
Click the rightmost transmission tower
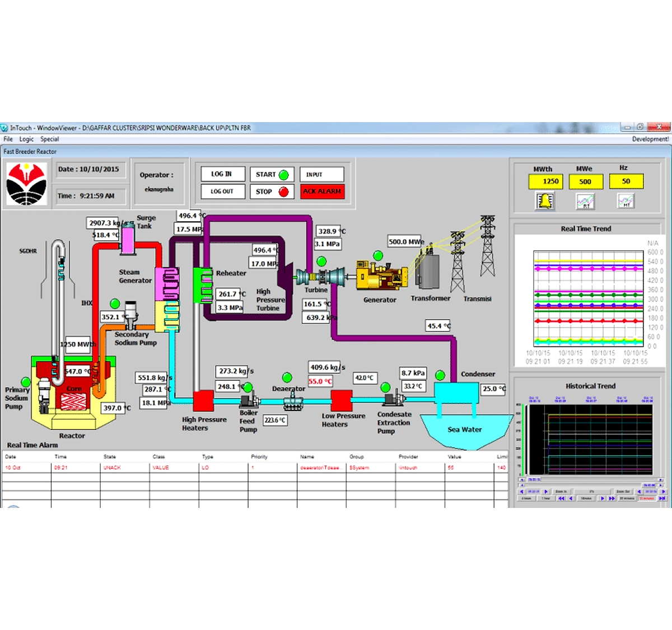tap(488, 246)
